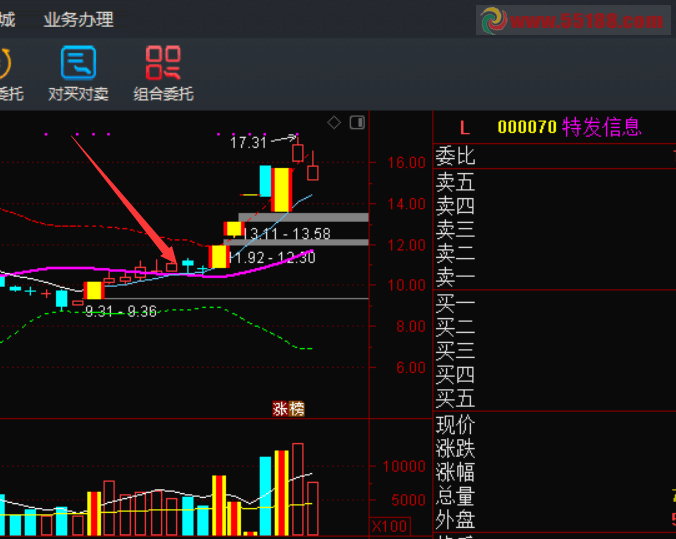Click the 9.31 - 9.36 gap label
The height and width of the screenshot is (539, 676).
[120, 312]
